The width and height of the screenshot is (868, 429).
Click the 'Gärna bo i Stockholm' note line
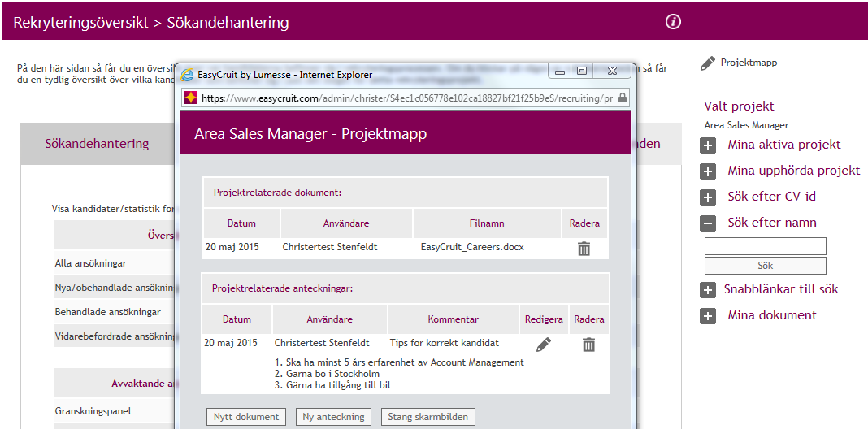[x=328, y=374]
